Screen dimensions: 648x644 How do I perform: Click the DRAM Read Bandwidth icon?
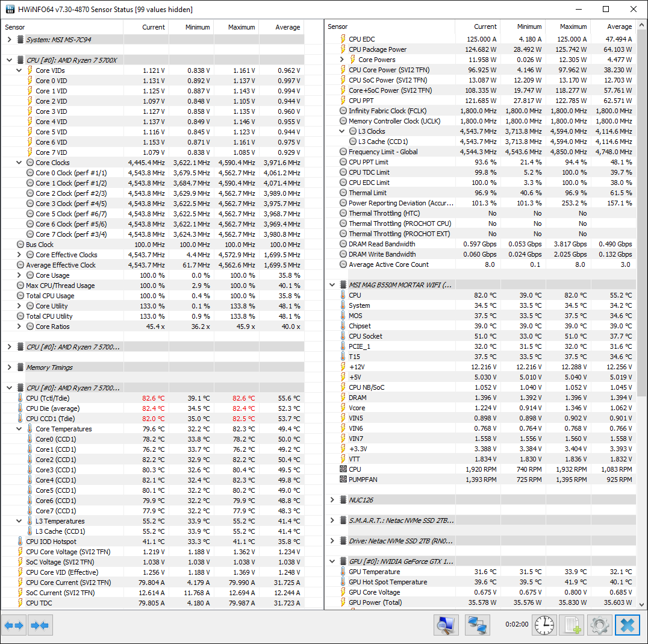point(343,244)
